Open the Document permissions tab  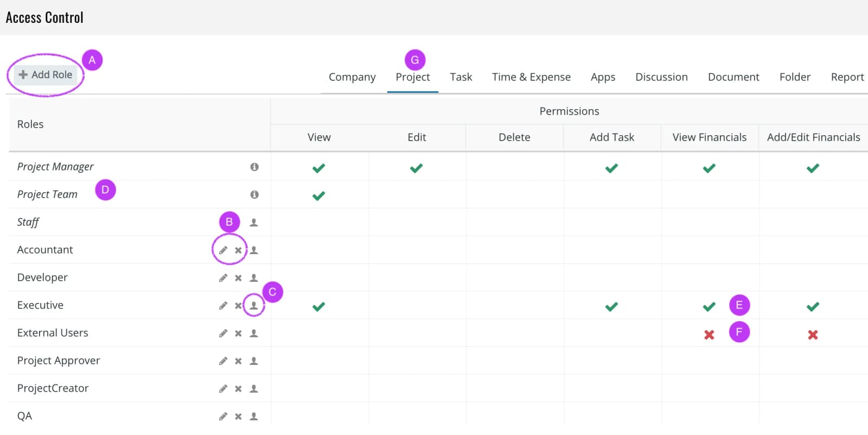[733, 77]
